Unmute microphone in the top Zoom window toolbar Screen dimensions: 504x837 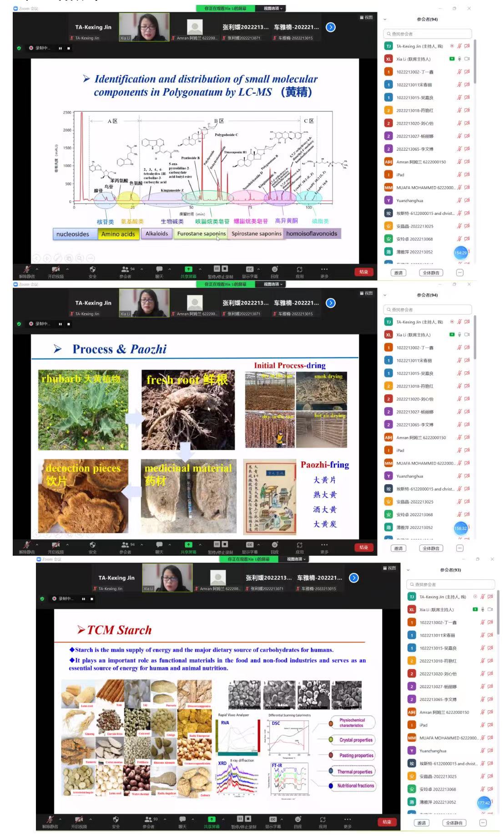pyautogui.click(x=27, y=269)
